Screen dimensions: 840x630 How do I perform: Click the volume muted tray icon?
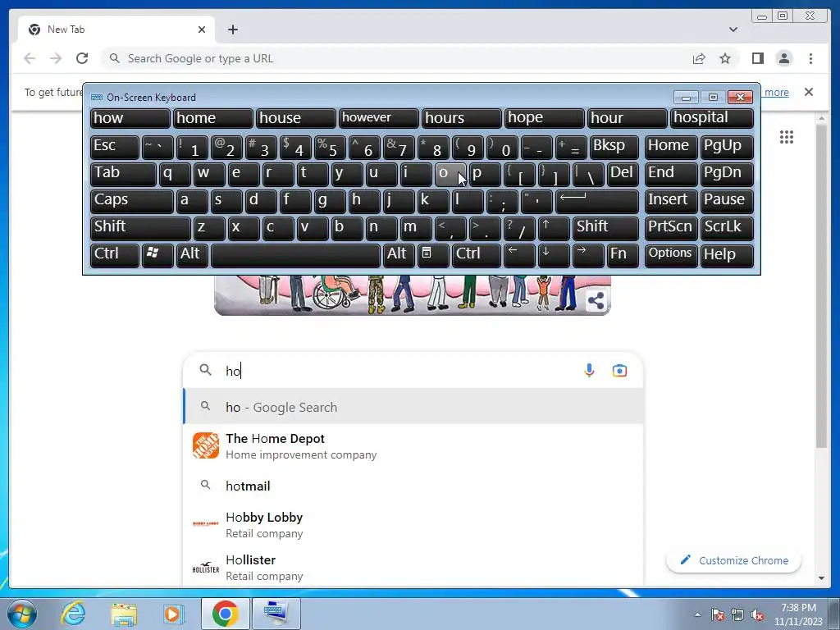(x=757, y=615)
